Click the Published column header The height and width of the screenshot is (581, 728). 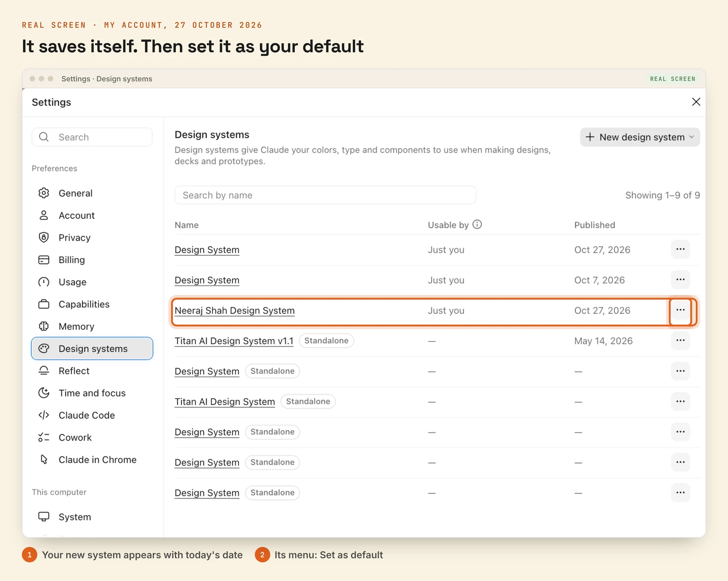tap(594, 225)
